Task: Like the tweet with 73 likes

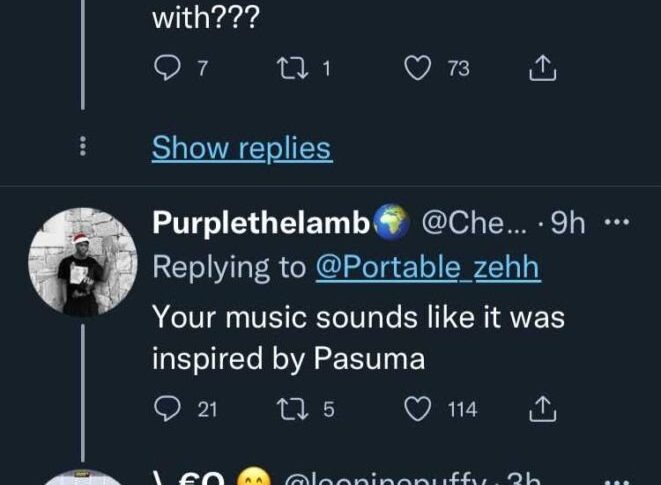Action: (416, 69)
